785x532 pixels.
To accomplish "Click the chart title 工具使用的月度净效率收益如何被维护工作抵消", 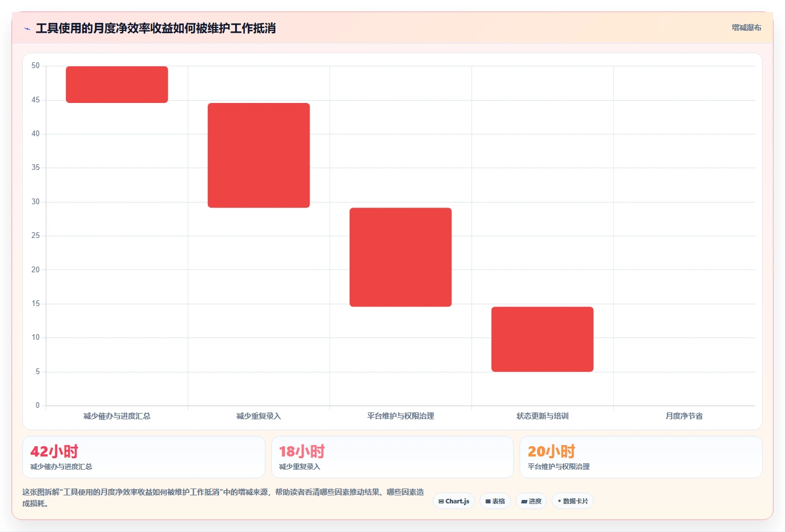I will [156, 28].
